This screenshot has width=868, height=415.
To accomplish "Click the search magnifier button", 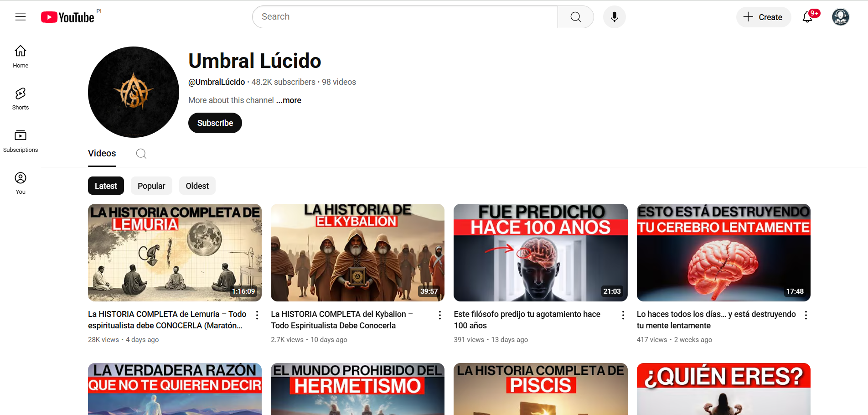I will pyautogui.click(x=576, y=17).
